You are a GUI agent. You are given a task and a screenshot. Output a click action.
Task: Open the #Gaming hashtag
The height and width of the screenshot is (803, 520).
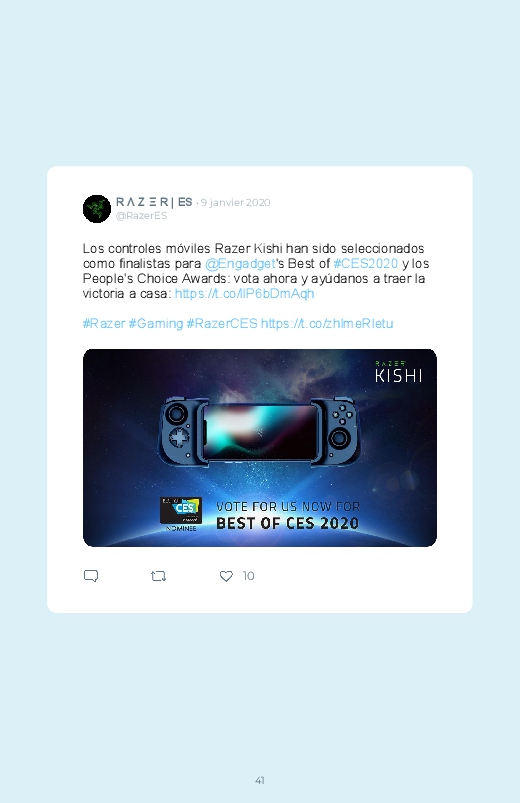click(156, 324)
